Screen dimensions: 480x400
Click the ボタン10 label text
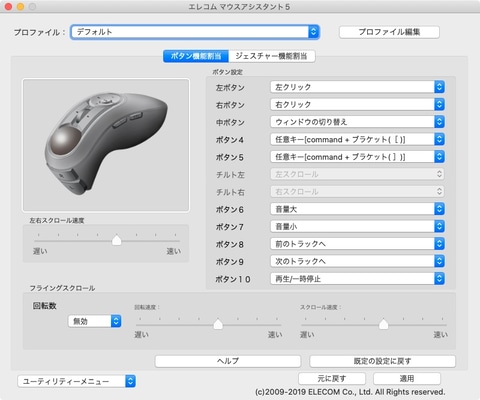233,279
